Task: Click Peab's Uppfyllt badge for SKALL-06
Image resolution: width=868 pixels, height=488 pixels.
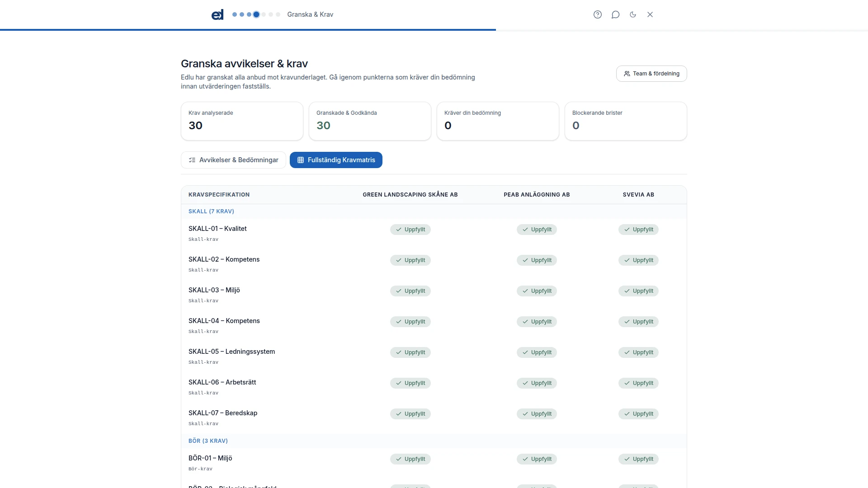Action: tap(537, 383)
